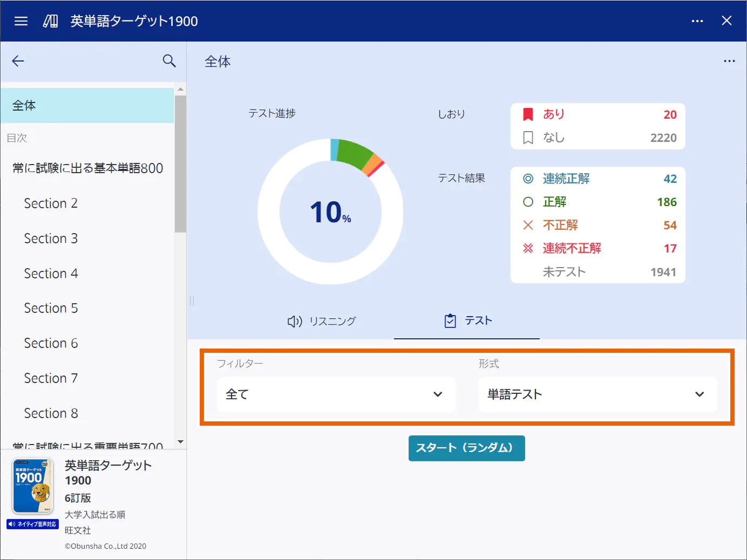Open the 形式 dropdown showing 単語テスト
The height and width of the screenshot is (560, 747).
(x=598, y=394)
